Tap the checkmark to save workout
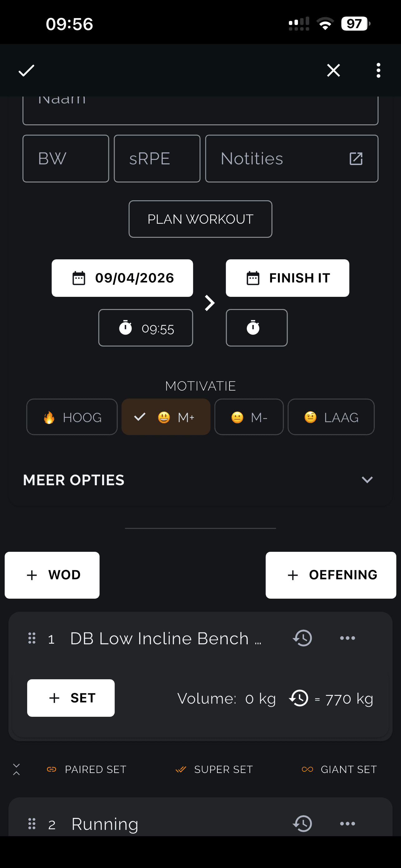This screenshot has height=868, width=401. (x=26, y=70)
